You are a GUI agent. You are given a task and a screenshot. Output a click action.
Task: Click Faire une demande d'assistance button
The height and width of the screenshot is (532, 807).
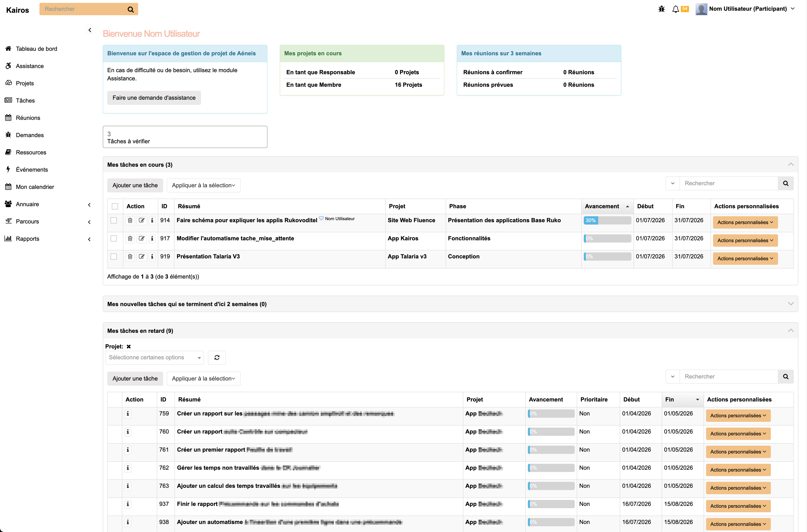coord(154,98)
